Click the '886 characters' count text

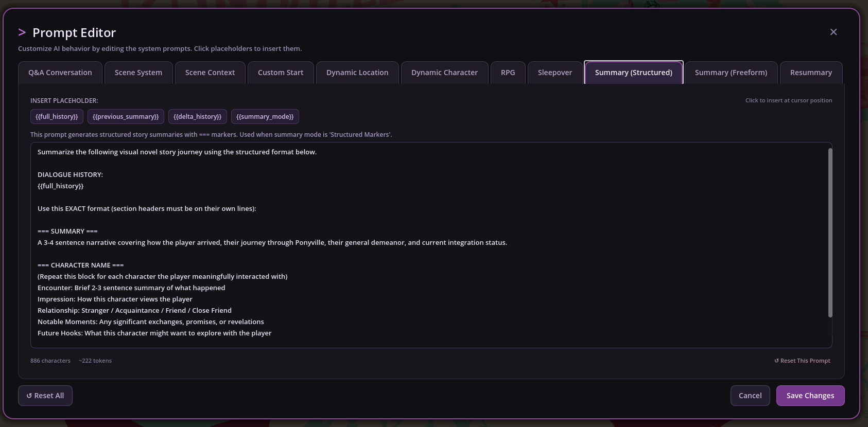pos(50,361)
